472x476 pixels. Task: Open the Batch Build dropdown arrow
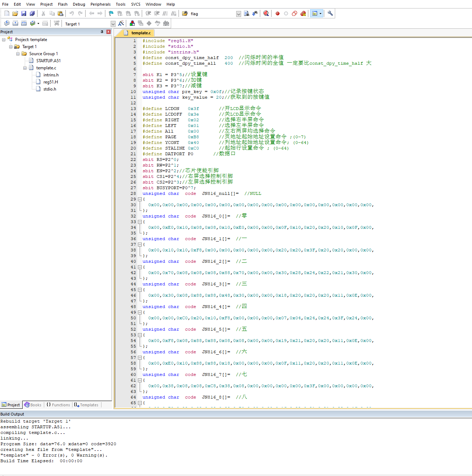coord(38,23)
